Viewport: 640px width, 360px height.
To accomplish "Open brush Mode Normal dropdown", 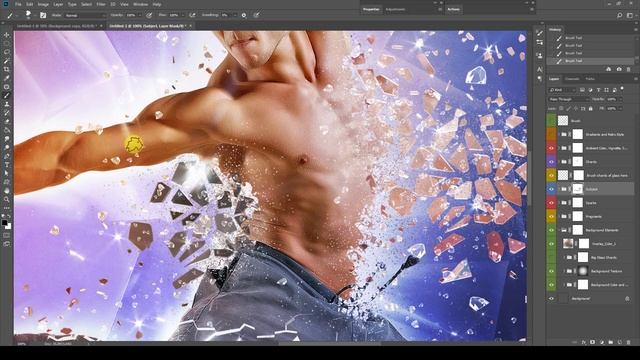I will [x=85, y=15].
